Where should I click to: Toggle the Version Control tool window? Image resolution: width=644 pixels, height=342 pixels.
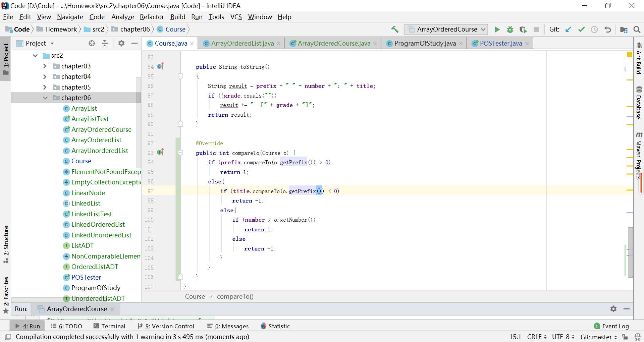[166, 326]
